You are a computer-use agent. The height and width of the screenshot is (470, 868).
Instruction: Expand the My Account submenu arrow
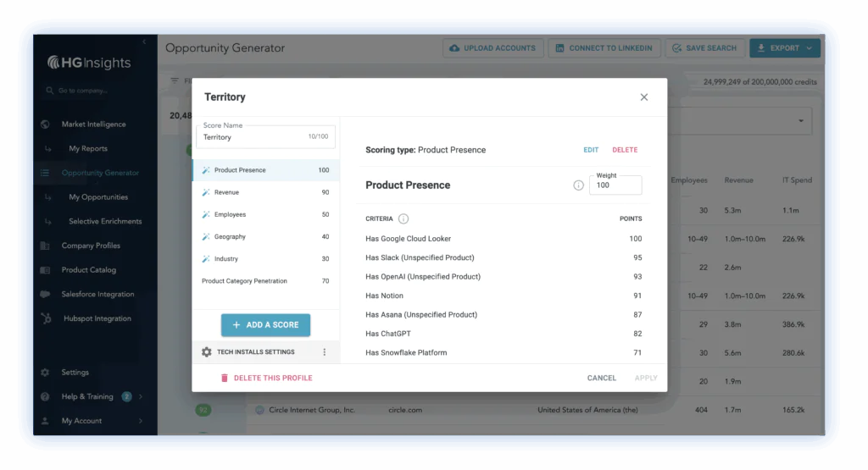[x=141, y=421]
